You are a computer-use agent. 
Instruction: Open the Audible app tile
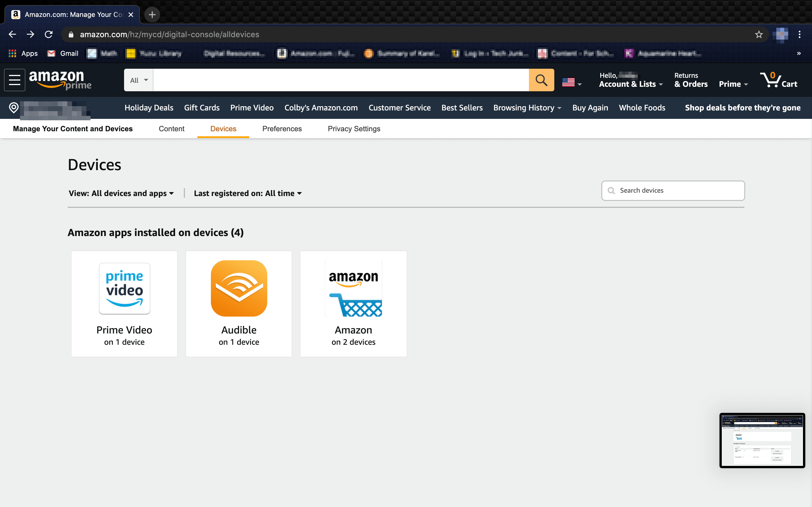coord(239,303)
